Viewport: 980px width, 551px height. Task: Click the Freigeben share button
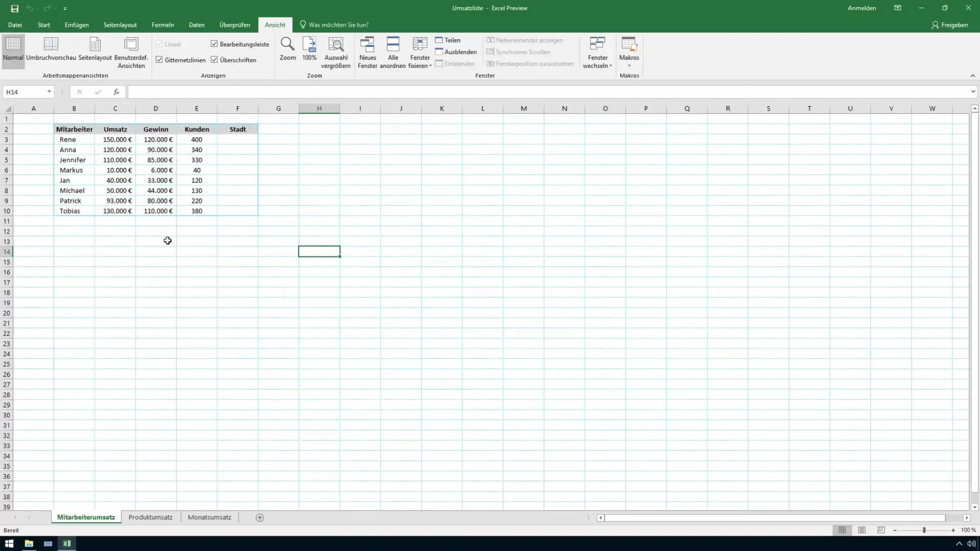tap(949, 25)
